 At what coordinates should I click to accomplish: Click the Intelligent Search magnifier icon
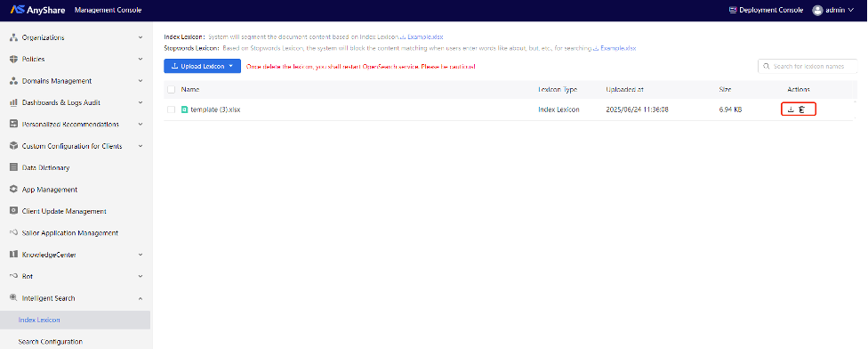pos(14,298)
